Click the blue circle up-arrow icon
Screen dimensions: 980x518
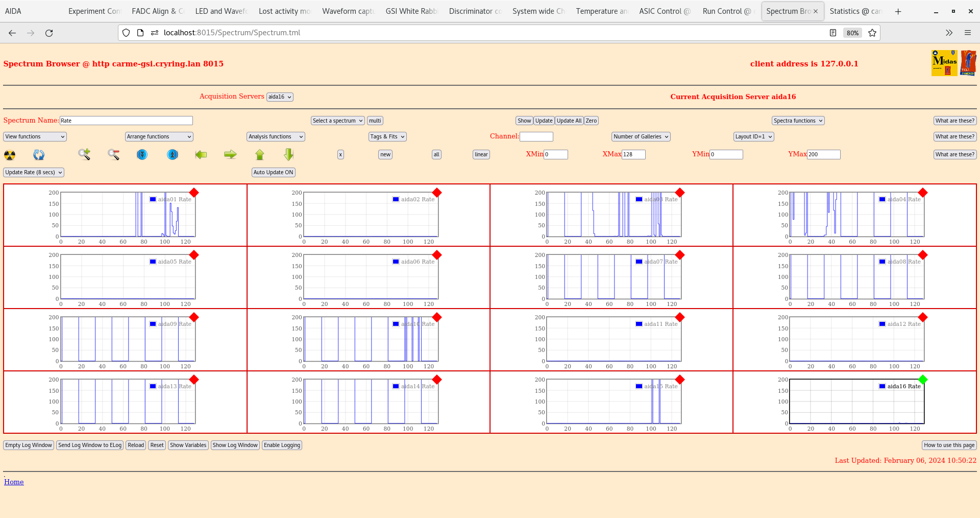173,154
